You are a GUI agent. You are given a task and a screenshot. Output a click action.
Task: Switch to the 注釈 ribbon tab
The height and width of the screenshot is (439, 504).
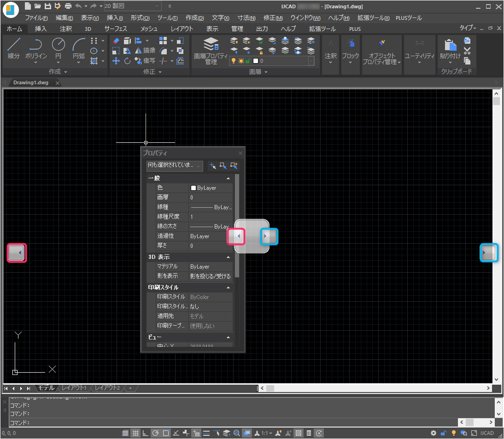pyautogui.click(x=66, y=29)
